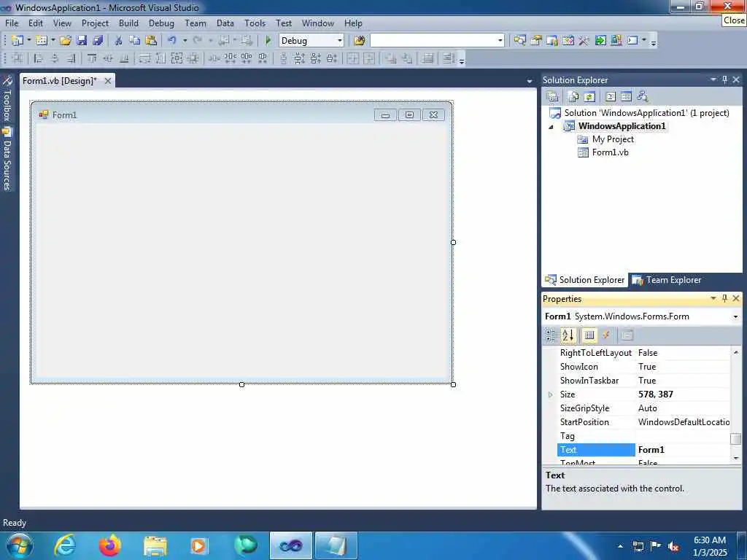The image size is (747, 560).
Task: Open the Project menu
Action: click(95, 23)
